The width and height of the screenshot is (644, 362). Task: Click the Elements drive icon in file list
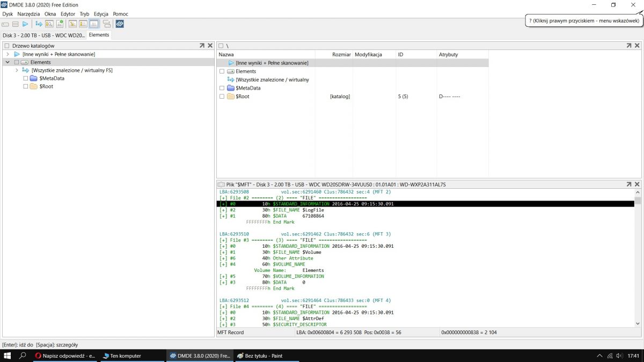pyautogui.click(x=231, y=71)
